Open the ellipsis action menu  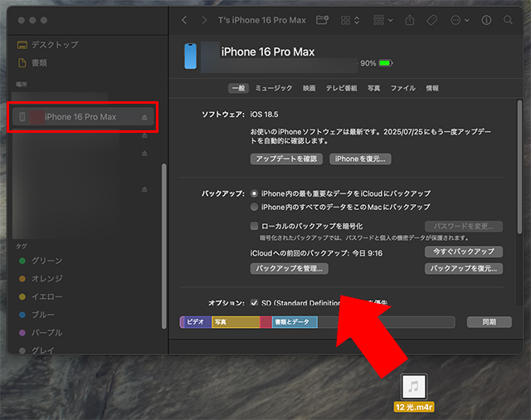pos(460,20)
